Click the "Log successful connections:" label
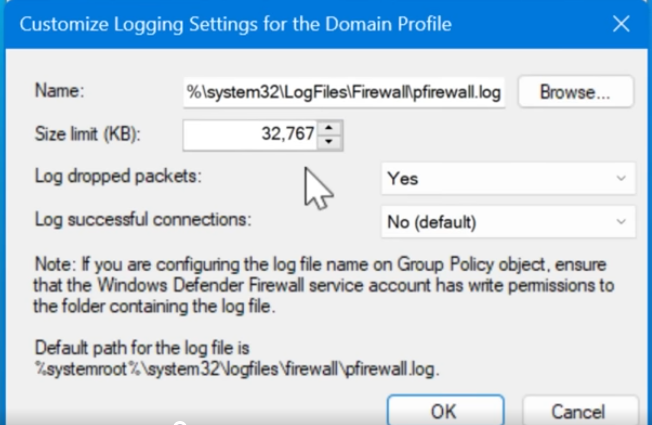652x425 pixels. point(142,218)
